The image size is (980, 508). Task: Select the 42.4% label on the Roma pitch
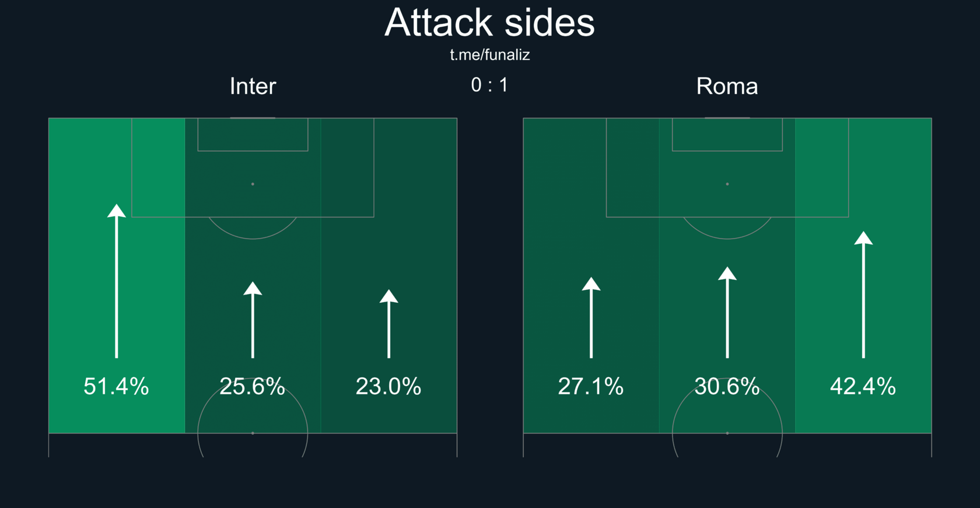(863, 387)
